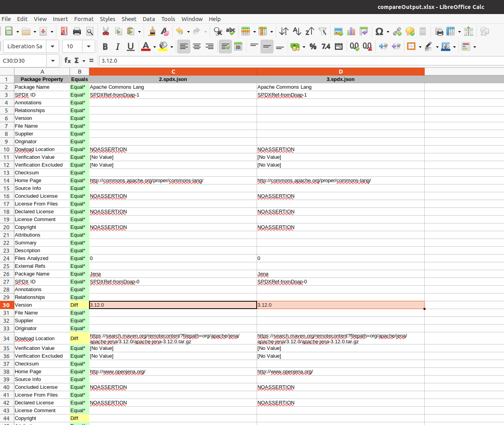This screenshot has width=504, height=425.
Task: Open the File menu
Action: [6, 19]
